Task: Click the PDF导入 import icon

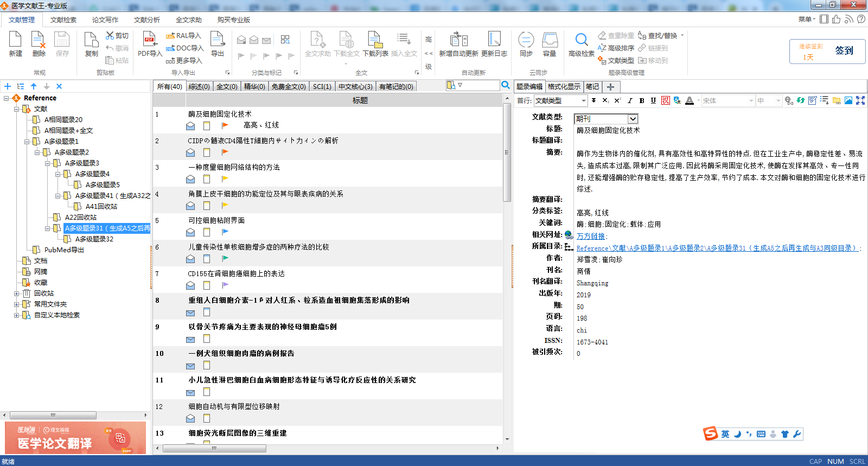Action: point(150,40)
